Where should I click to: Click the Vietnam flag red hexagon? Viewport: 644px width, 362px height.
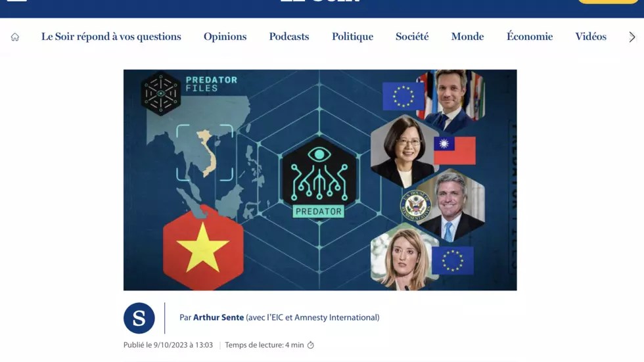point(203,248)
